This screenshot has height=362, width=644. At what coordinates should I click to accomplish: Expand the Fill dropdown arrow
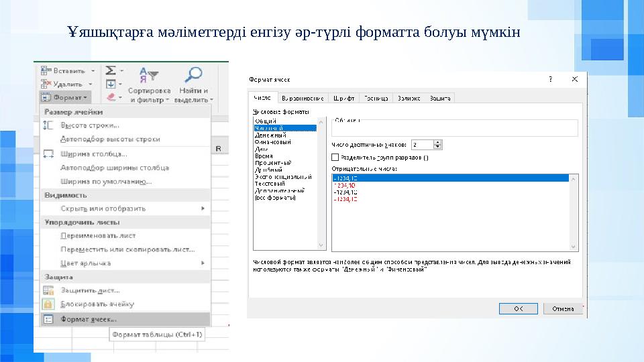pyautogui.click(x=120, y=84)
